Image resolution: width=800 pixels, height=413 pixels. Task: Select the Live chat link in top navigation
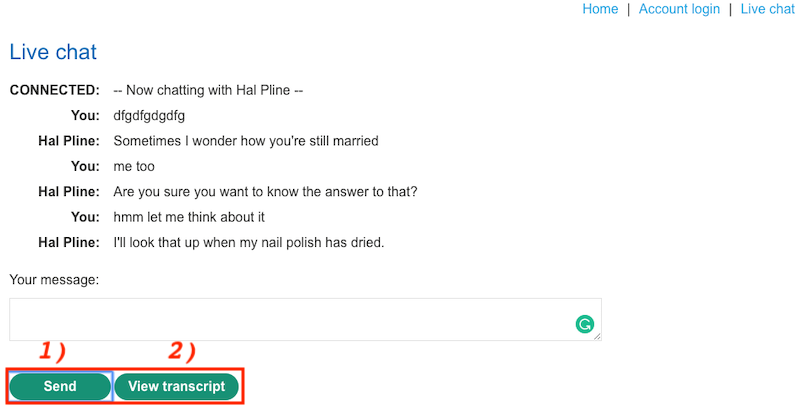click(768, 9)
